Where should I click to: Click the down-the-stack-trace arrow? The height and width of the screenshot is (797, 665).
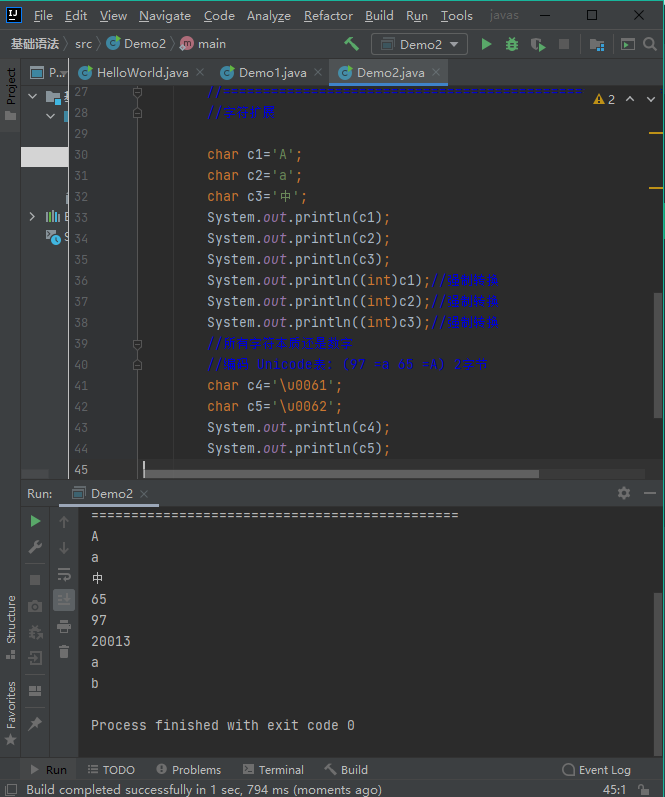point(64,548)
